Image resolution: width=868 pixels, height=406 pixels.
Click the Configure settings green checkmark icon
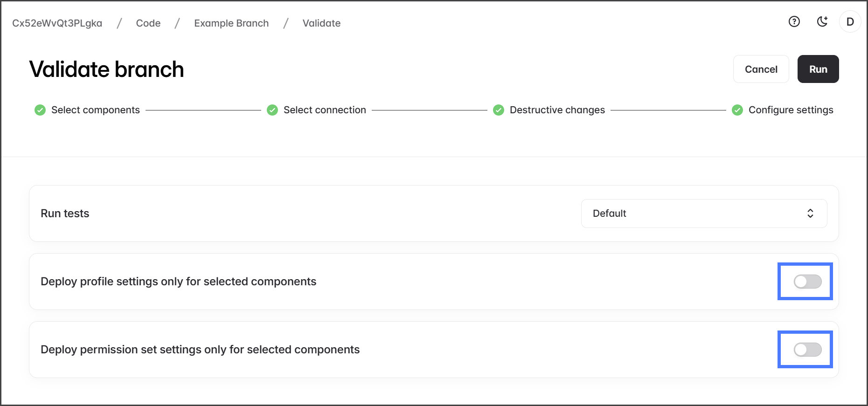click(737, 110)
